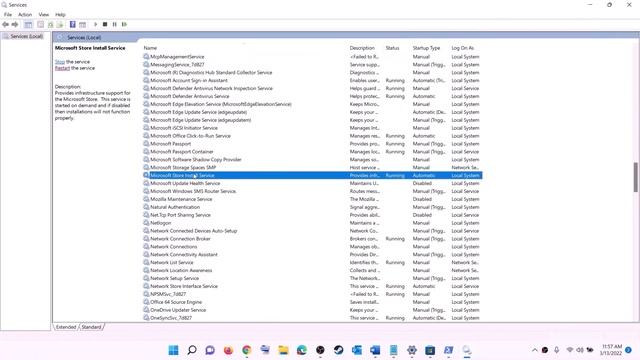Click the Stop the service link

[60, 62]
